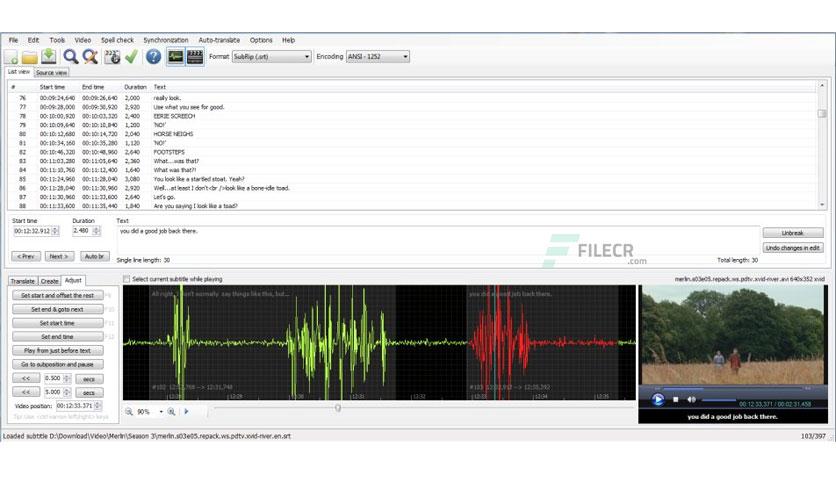Open File menu
The width and height of the screenshot is (836, 484).
pyautogui.click(x=13, y=40)
